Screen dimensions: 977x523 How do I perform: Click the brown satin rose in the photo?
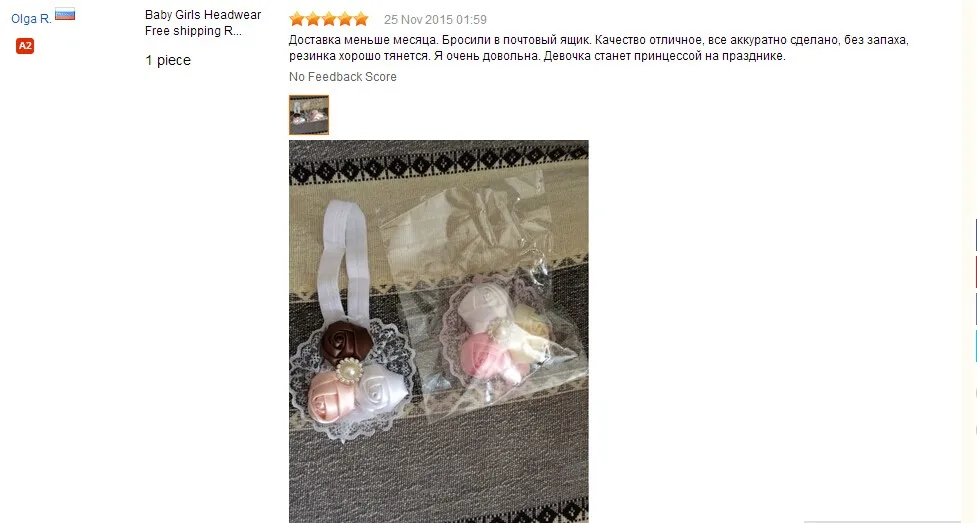pos(346,342)
